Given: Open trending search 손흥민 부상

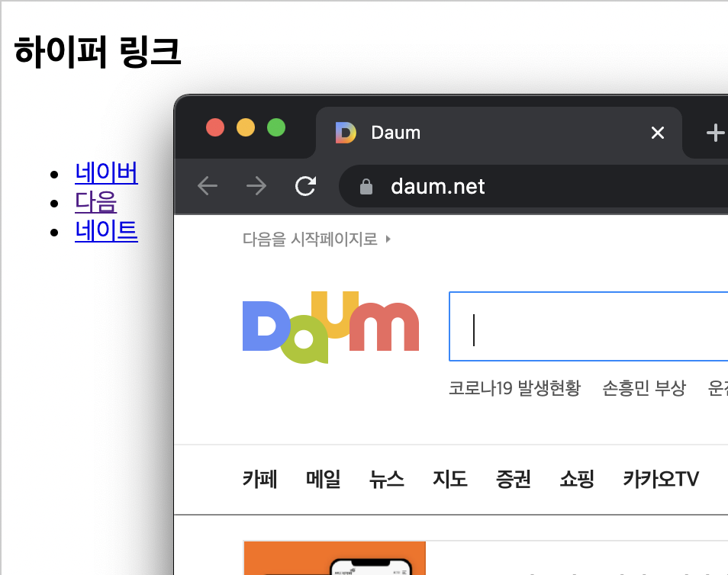Looking at the screenshot, I should [644, 388].
